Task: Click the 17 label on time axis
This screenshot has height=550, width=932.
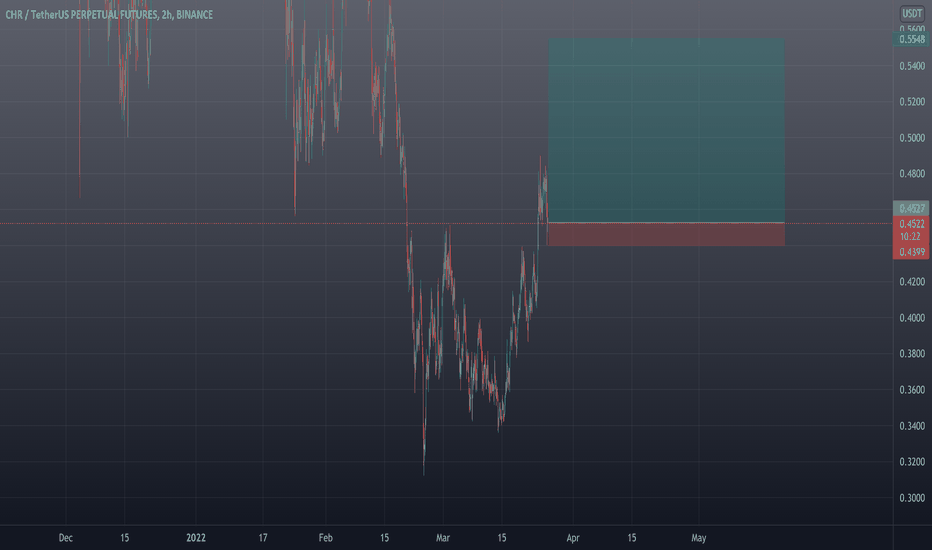Action: pos(263,538)
